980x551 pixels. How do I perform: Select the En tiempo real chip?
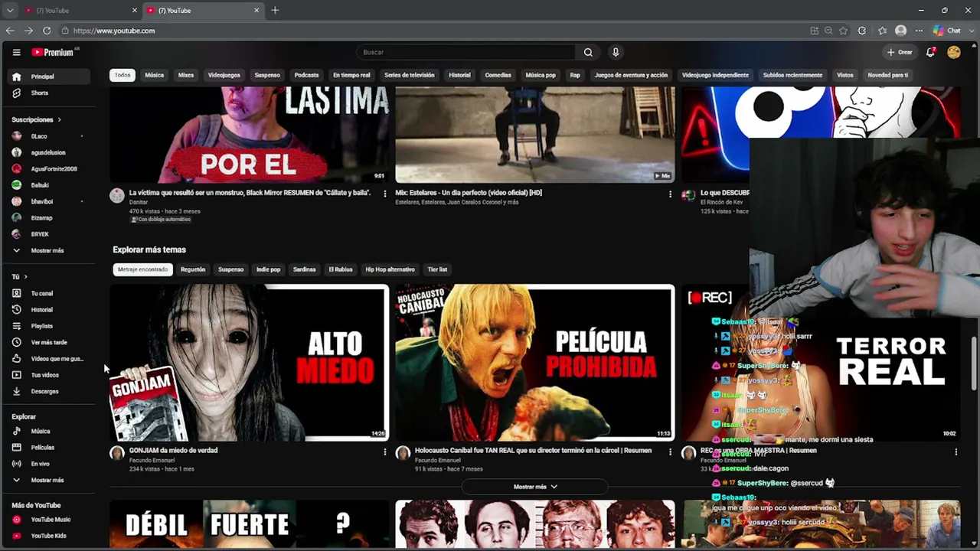(351, 75)
